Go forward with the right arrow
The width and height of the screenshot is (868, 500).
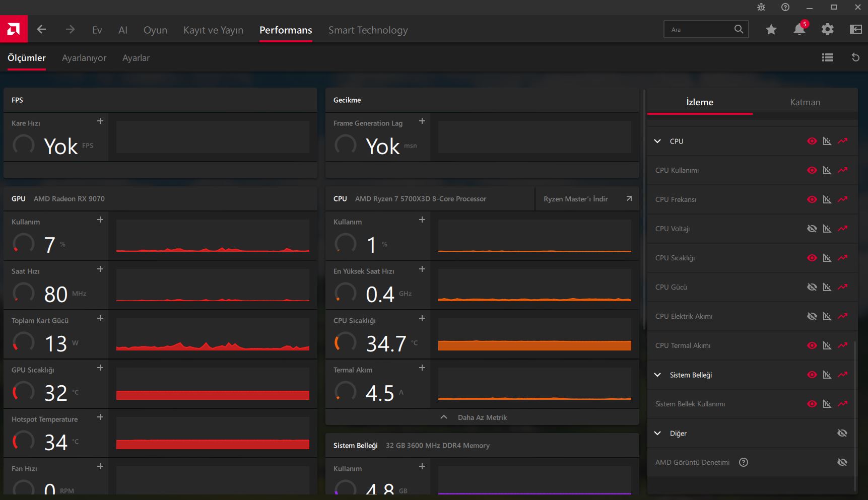coord(70,30)
